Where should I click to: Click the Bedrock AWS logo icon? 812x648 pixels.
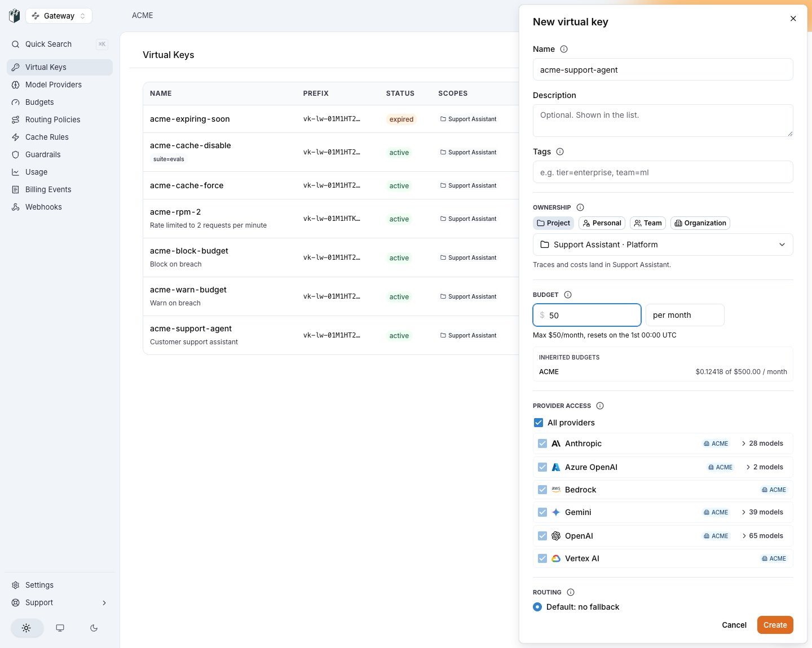point(556,490)
